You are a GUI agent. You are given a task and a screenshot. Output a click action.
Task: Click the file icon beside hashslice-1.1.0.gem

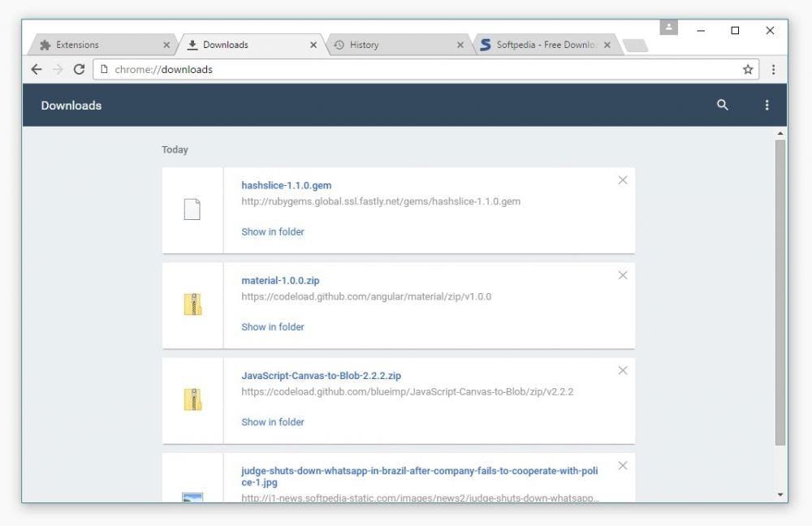pyautogui.click(x=192, y=209)
